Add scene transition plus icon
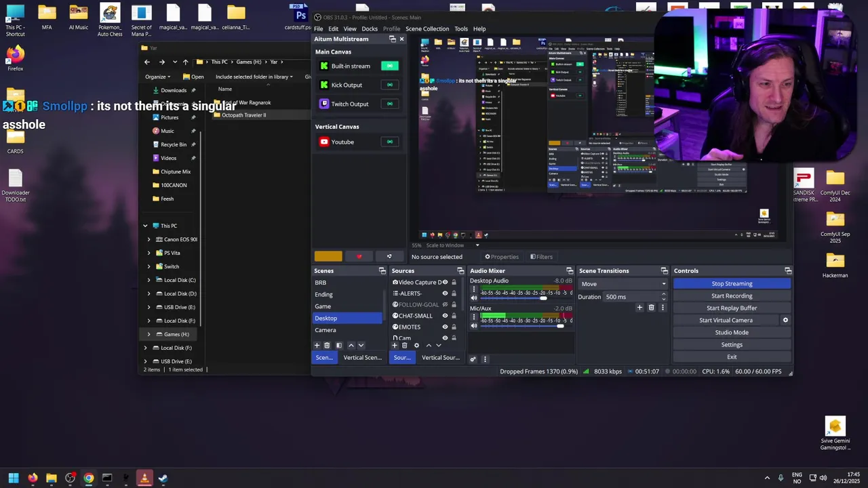The image size is (868, 488). click(639, 308)
